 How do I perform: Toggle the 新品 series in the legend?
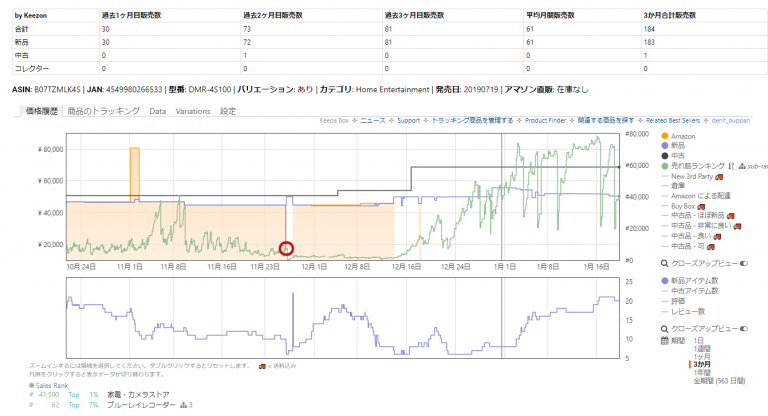click(x=665, y=146)
